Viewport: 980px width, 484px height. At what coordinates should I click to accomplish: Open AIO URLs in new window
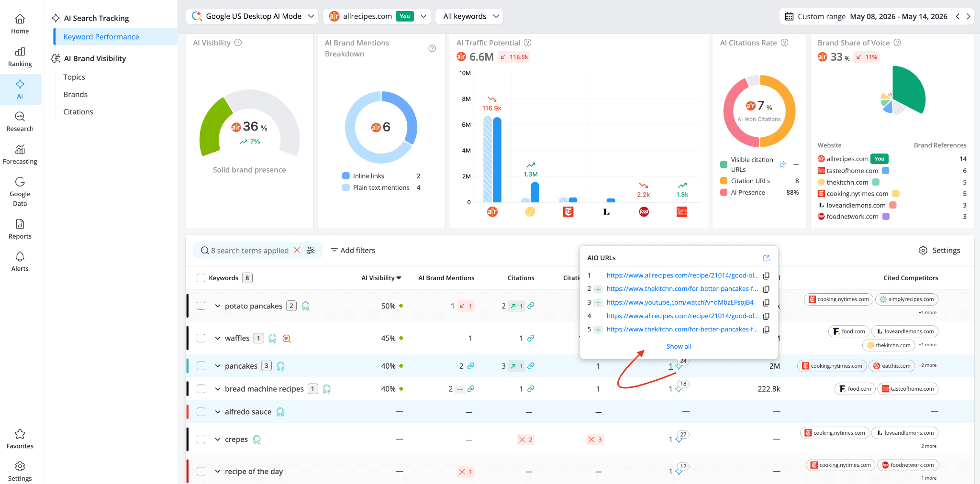click(766, 258)
